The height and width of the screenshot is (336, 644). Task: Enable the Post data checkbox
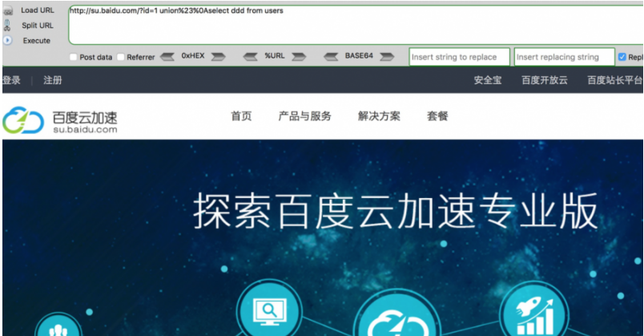(73, 57)
